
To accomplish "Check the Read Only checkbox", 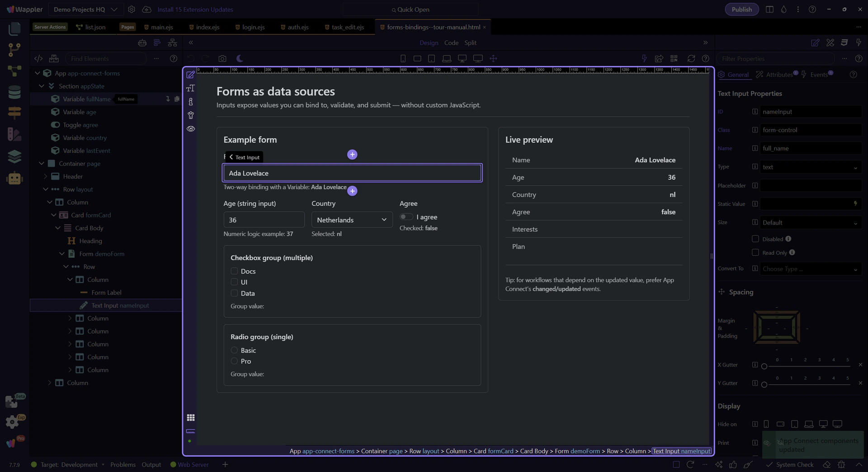I will click(755, 253).
